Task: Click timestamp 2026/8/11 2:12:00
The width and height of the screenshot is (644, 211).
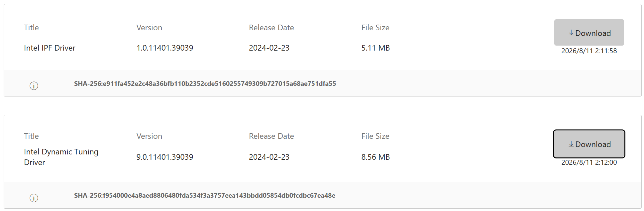Action: 589,162
